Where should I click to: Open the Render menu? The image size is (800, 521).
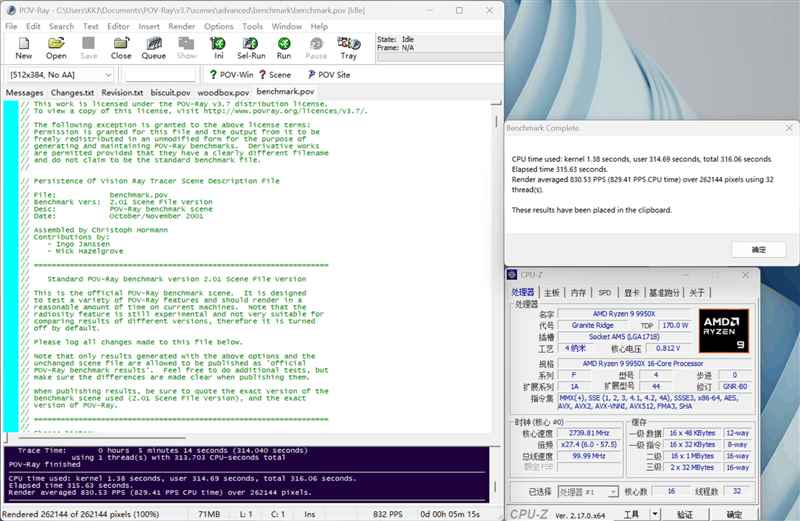(182, 26)
